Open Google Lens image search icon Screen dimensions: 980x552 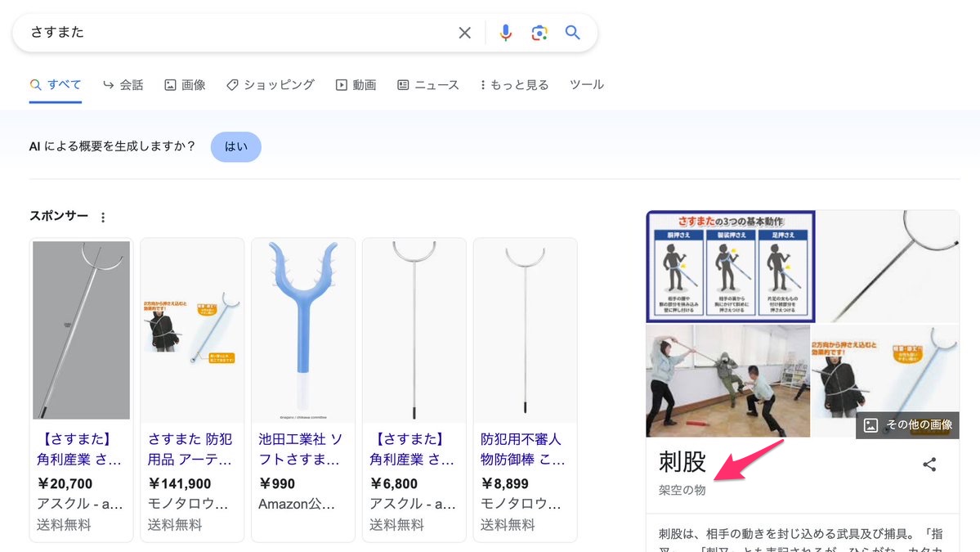coord(539,33)
